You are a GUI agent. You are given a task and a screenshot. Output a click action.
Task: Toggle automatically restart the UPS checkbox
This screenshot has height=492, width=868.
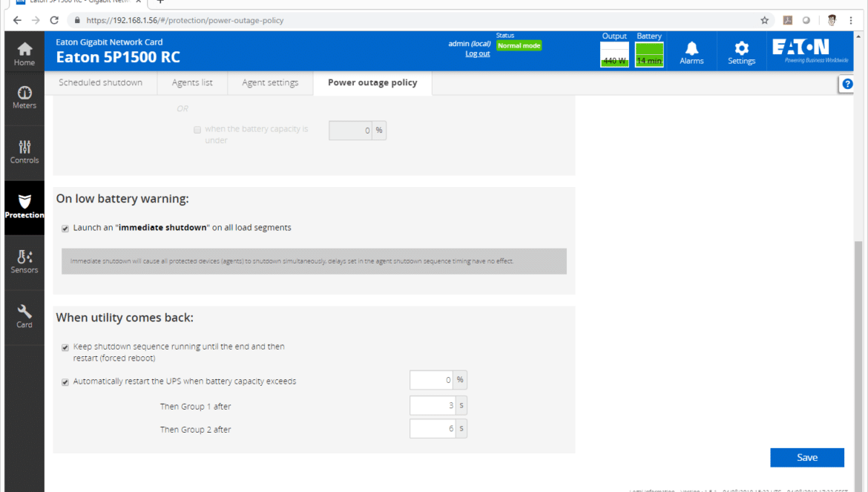[65, 382]
